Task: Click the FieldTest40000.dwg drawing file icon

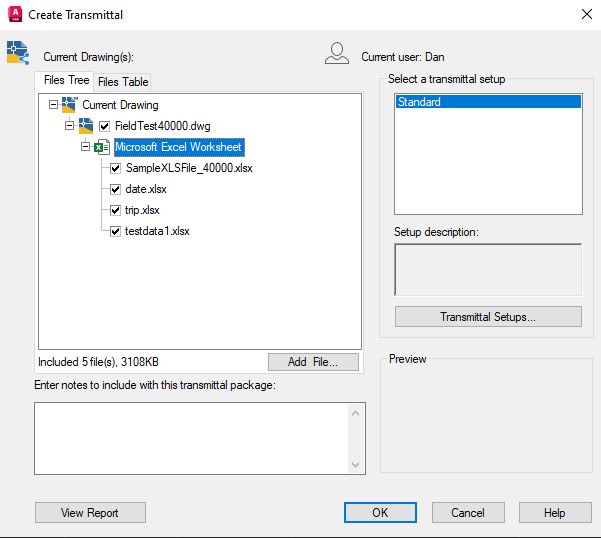Action: pyautogui.click(x=86, y=126)
